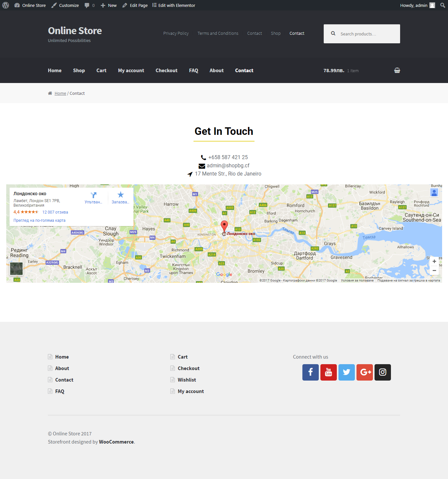Click the Facebook social icon

click(x=311, y=372)
